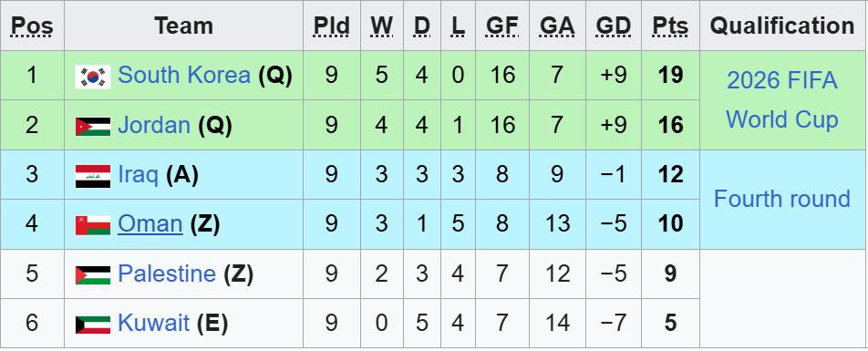Click the Oman flag icon
The image size is (868, 351).
click(93, 225)
